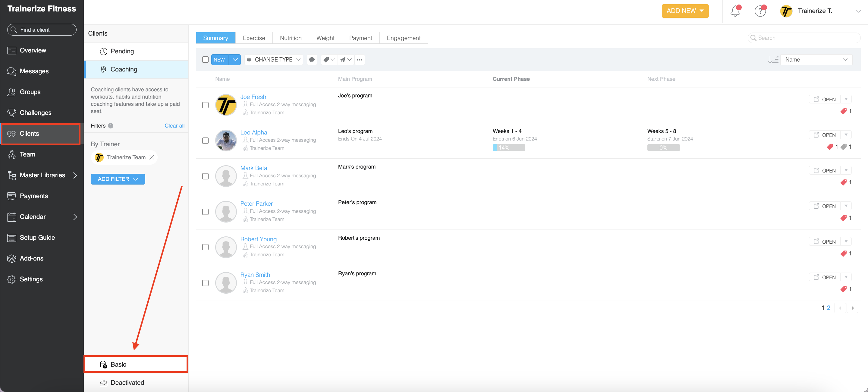Click the Search field above the client list

[804, 38]
